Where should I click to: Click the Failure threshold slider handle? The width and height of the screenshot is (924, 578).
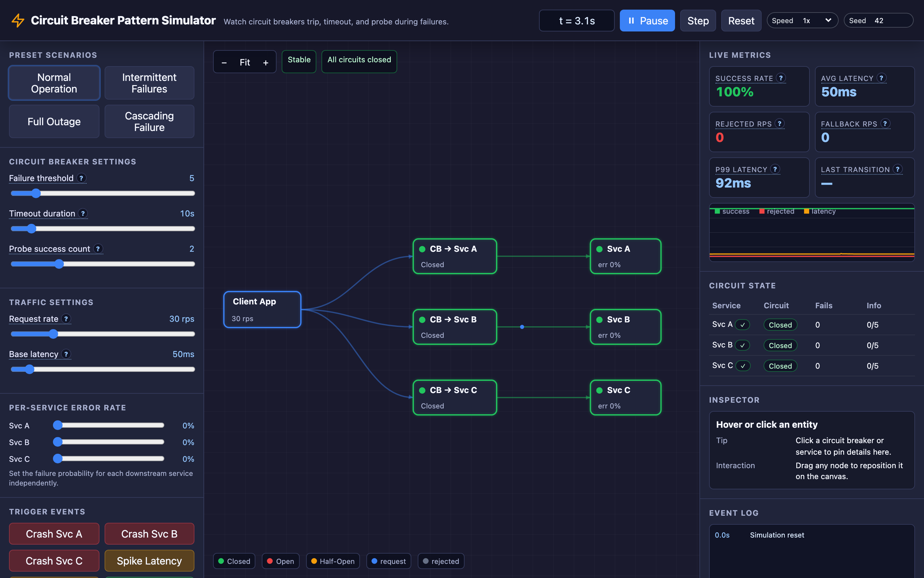pyautogui.click(x=36, y=193)
